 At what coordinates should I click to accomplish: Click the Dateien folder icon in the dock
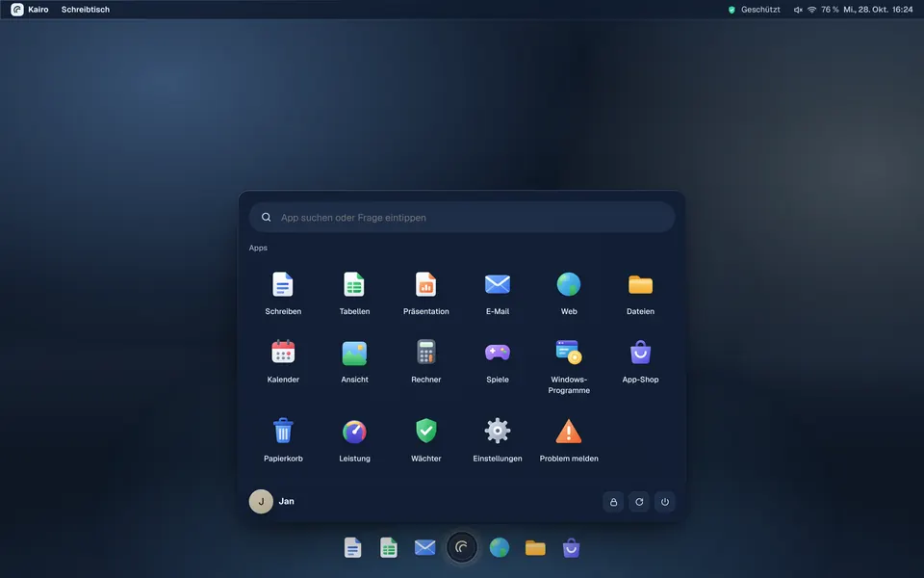click(535, 548)
